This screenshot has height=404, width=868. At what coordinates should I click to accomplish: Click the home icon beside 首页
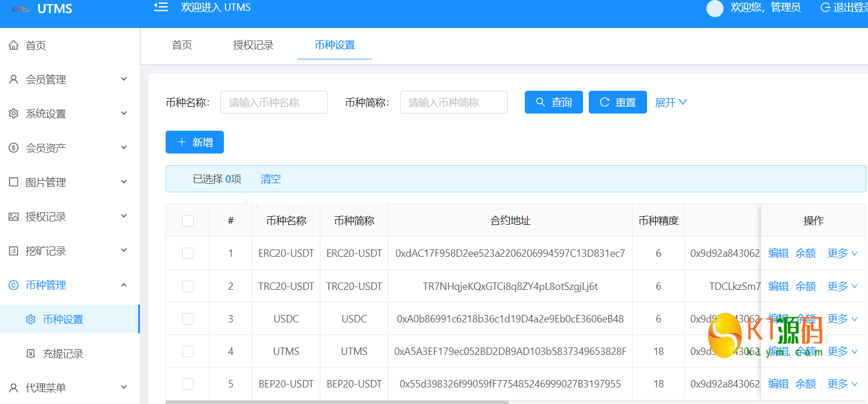(14, 45)
